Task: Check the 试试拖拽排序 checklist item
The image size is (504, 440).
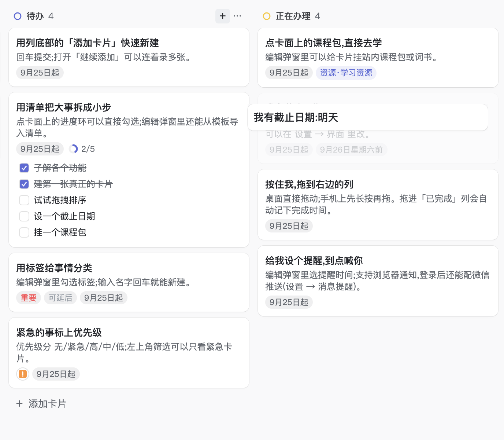Action: 24,200
